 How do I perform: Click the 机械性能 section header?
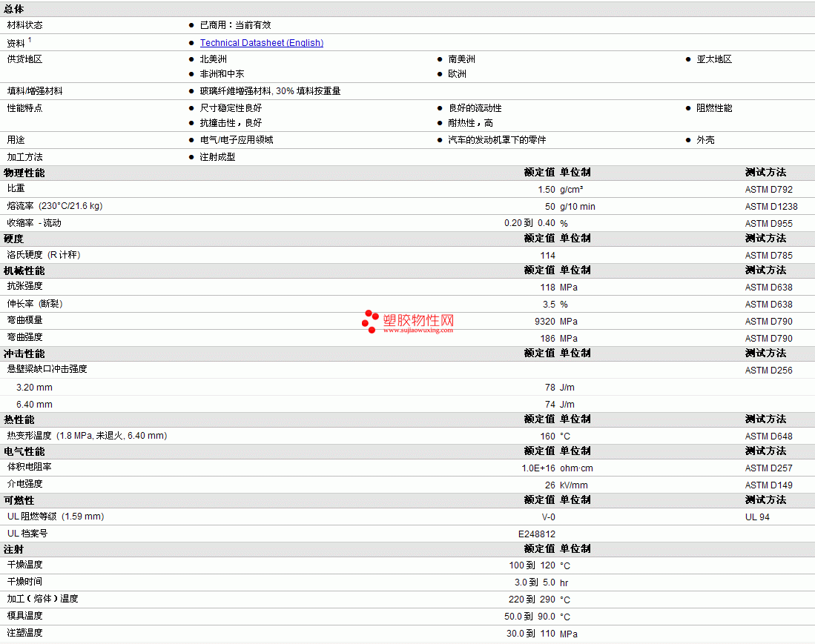(24, 270)
